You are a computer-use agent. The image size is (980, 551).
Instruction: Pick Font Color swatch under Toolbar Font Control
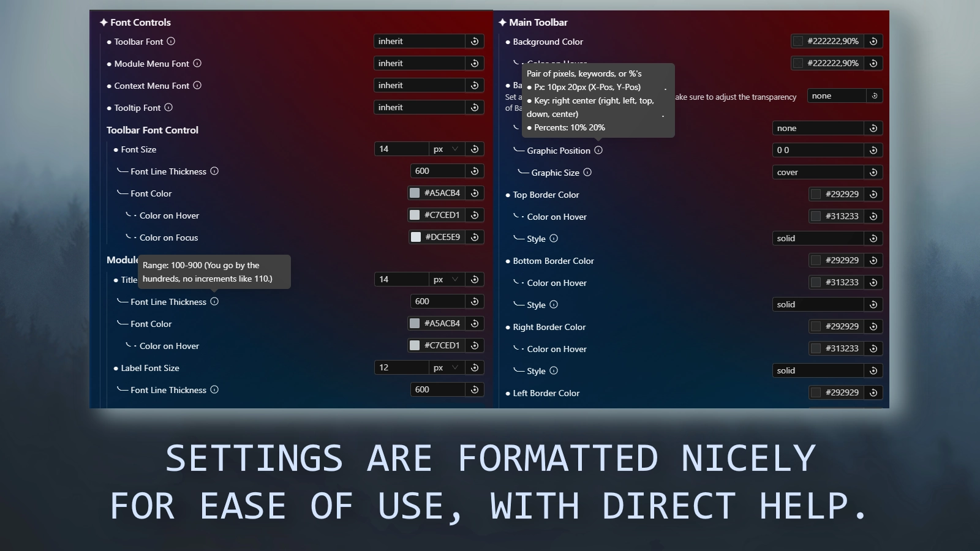[x=415, y=193]
